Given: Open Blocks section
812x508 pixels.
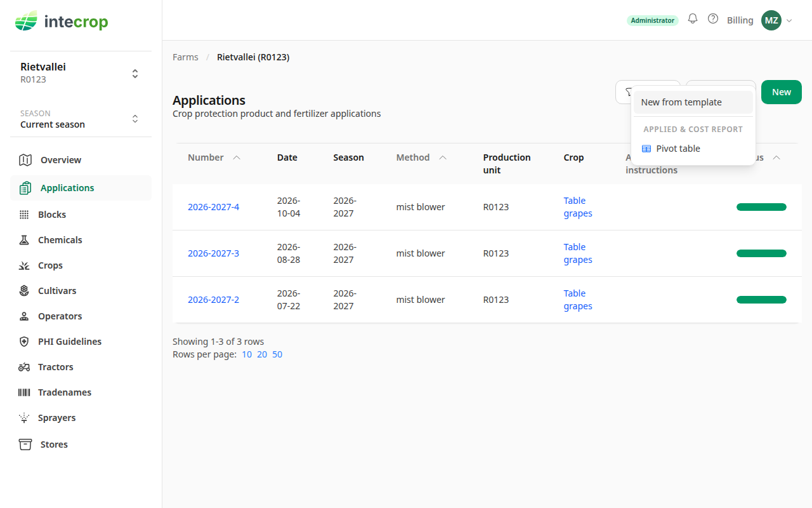Looking at the screenshot, I should tap(81, 215).
